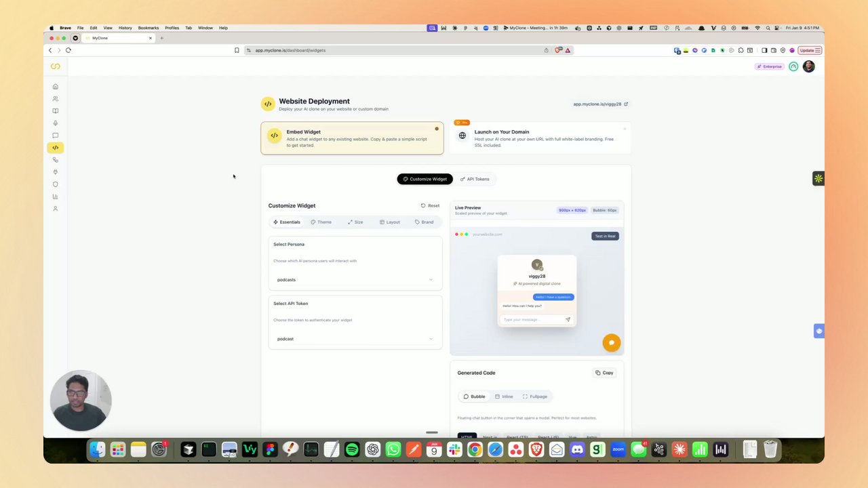Open the plug integrations icon in sidebar
This screenshot has width=868, height=488.
[x=56, y=172]
